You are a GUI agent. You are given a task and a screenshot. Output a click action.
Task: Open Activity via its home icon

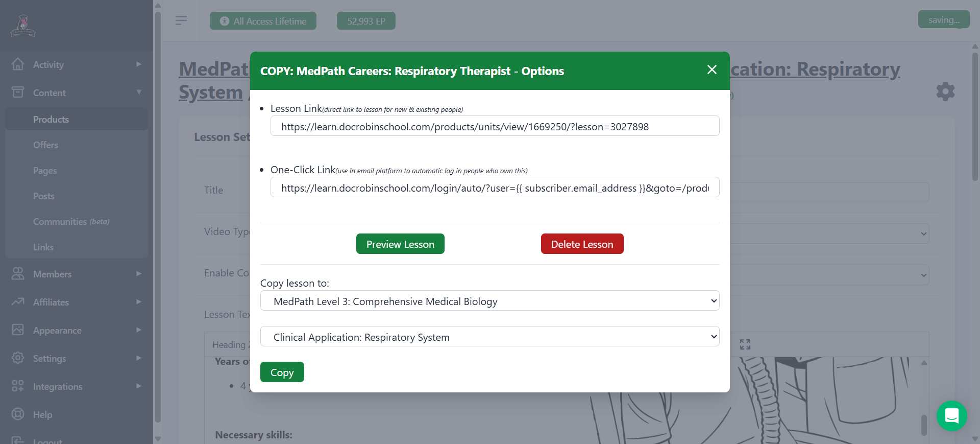tap(18, 64)
